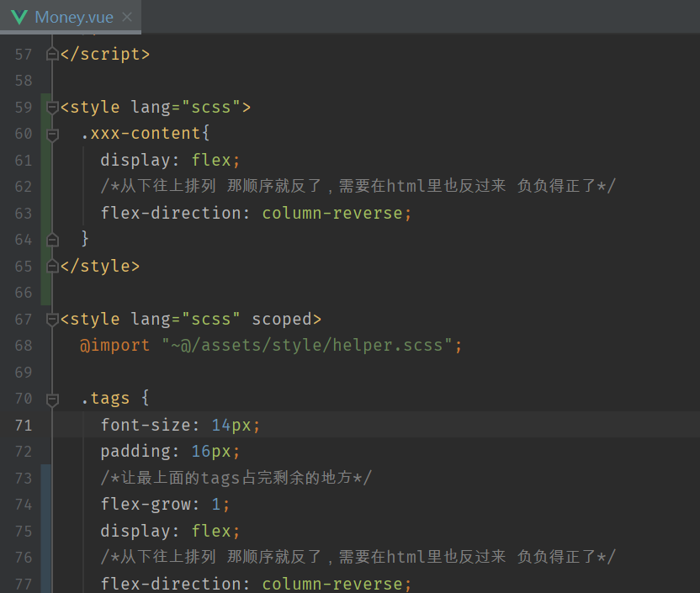Collapse the .tags rule at line 70
This screenshot has height=593, width=700.
coord(52,399)
